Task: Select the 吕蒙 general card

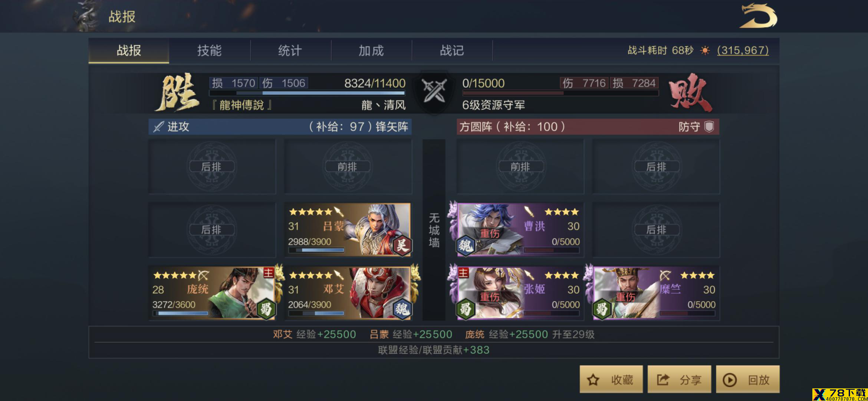Action: coord(348,230)
